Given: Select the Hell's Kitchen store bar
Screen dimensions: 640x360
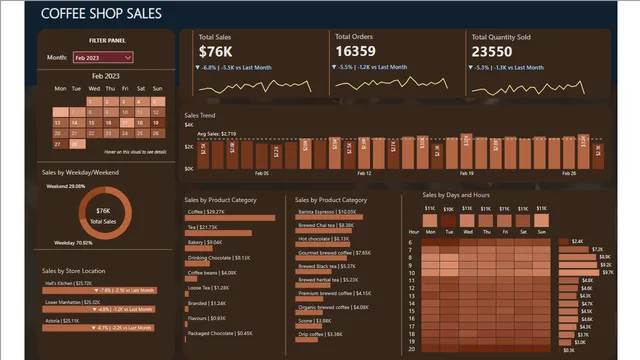Looking at the screenshot, I should pyautogui.click(x=99, y=291).
